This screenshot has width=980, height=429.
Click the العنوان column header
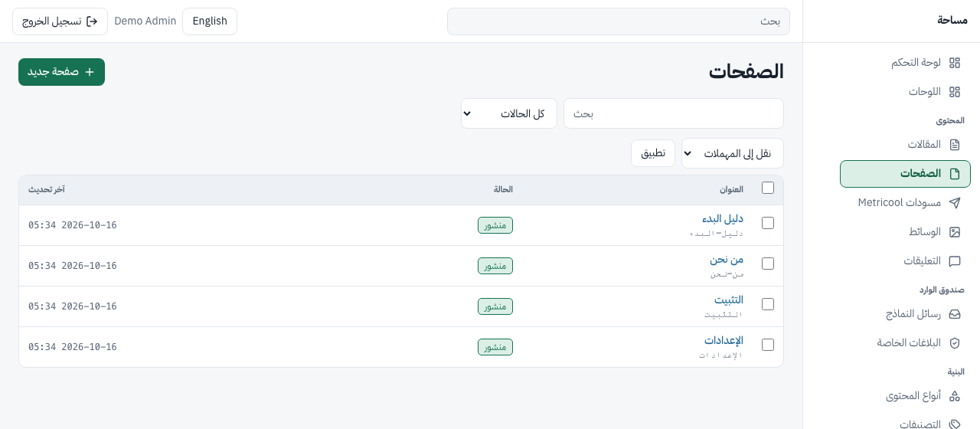click(731, 189)
